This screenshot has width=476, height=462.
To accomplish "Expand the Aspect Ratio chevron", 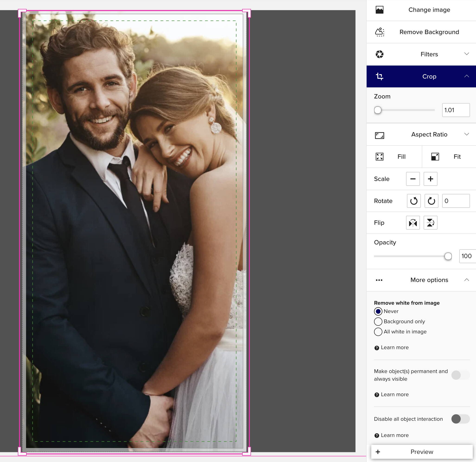I will tap(466, 134).
